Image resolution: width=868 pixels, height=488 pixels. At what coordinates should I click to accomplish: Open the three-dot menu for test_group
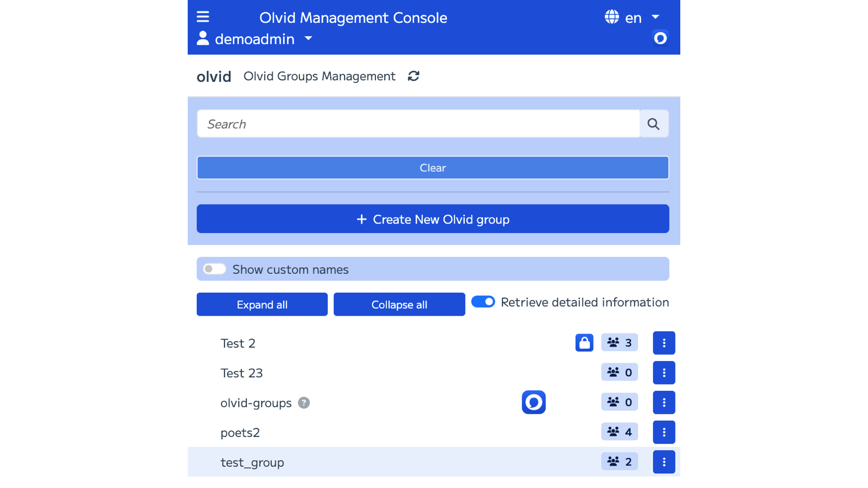tap(664, 461)
